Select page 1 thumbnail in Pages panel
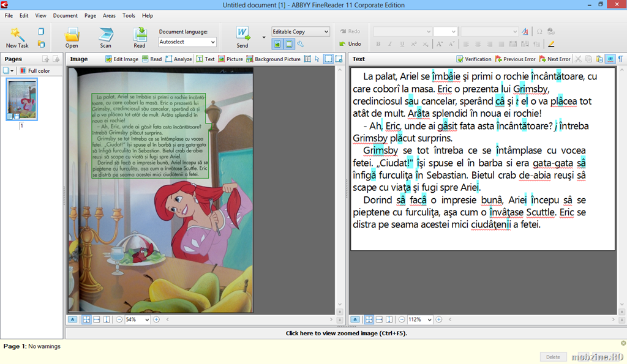The image size is (627, 364). point(22,99)
